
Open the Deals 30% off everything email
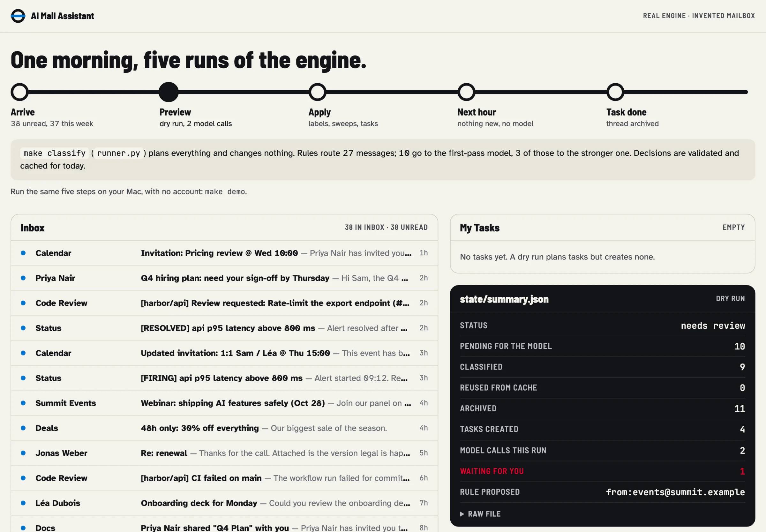224,428
